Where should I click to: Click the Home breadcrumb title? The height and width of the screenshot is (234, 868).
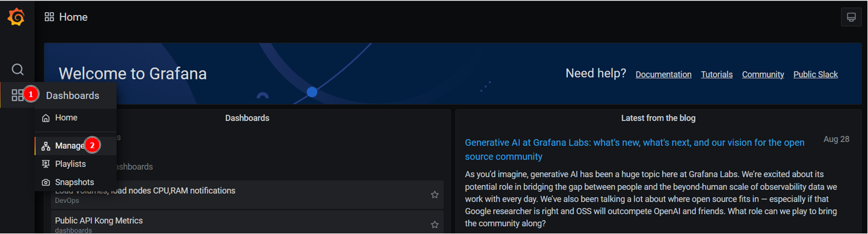tap(73, 17)
